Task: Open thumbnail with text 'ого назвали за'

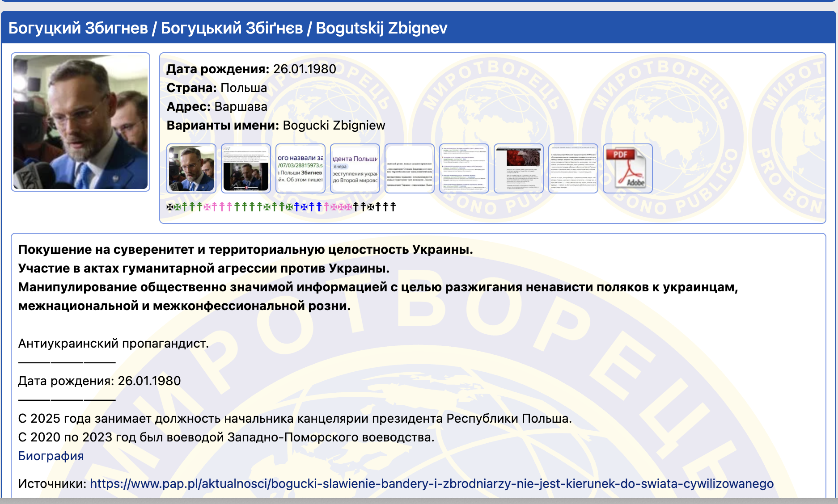Action: pyautogui.click(x=300, y=168)
